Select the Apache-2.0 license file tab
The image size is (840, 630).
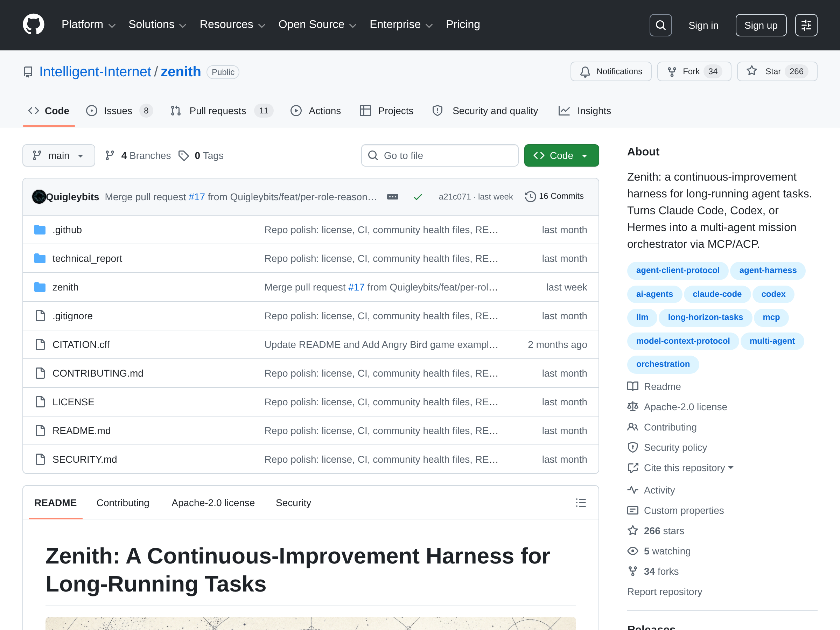point(213,503)
